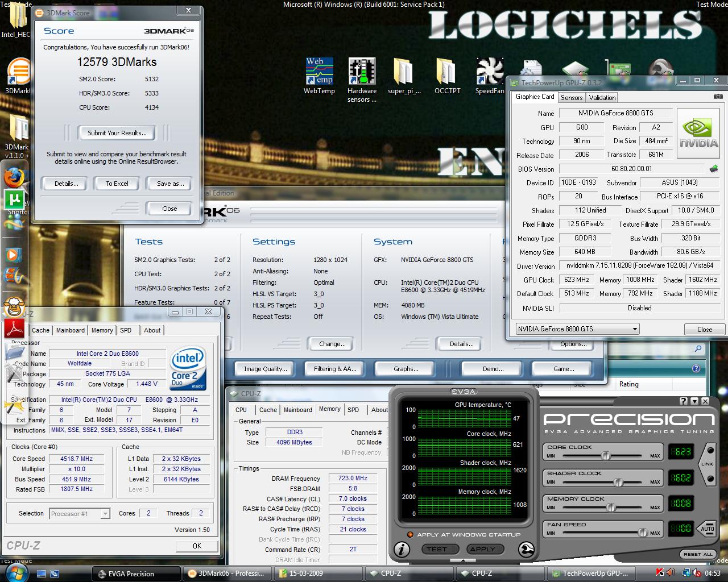Click the Precision minimize-to-tray down arrow
This screenshot has height=582, width=728.
coord(694,401)
